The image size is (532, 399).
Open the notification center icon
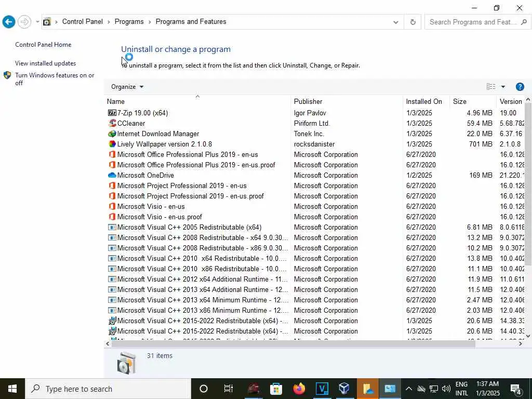click(516, 389)
